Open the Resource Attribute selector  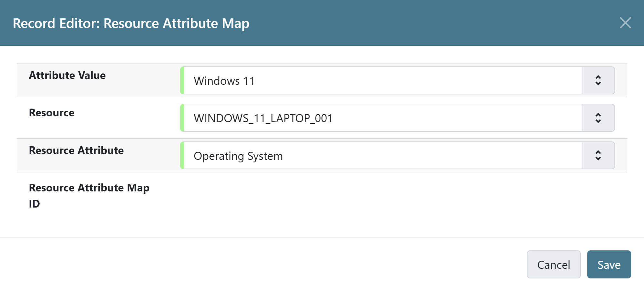[x=598, y=156]
